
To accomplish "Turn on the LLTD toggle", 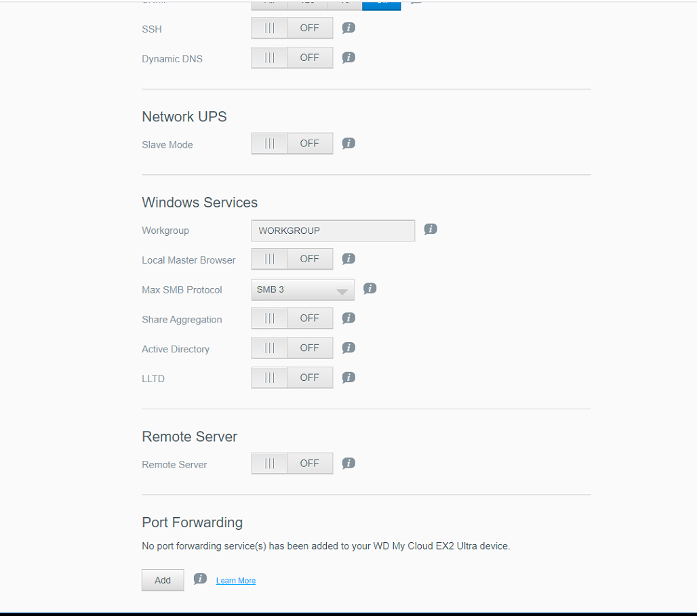I will 292,378.
